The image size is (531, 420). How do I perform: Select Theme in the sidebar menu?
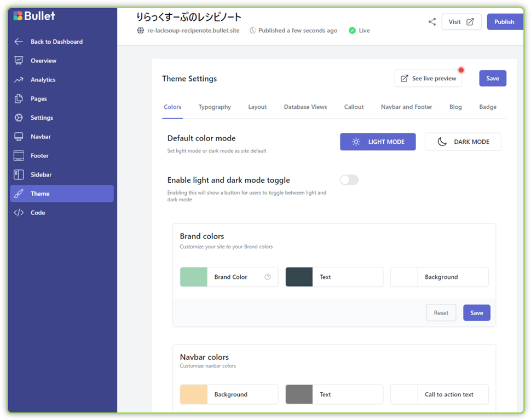pos(62,194)
